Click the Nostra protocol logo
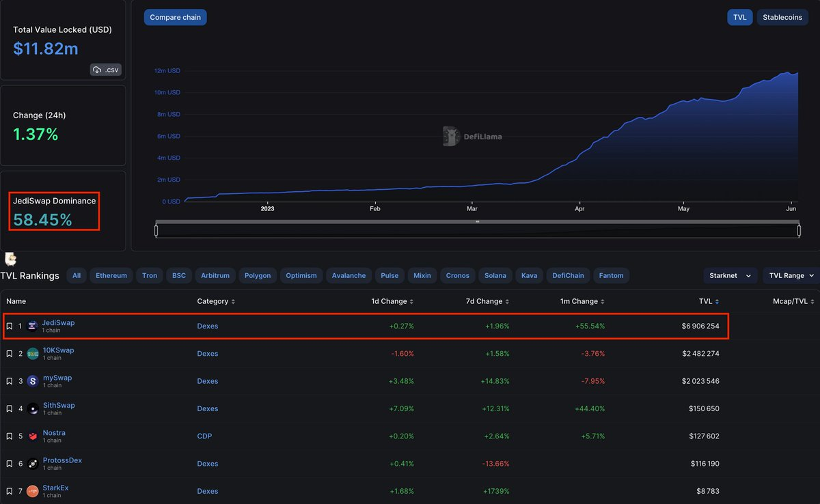The width and height of the screenshot is (820, 504). (x=32, y=436)
